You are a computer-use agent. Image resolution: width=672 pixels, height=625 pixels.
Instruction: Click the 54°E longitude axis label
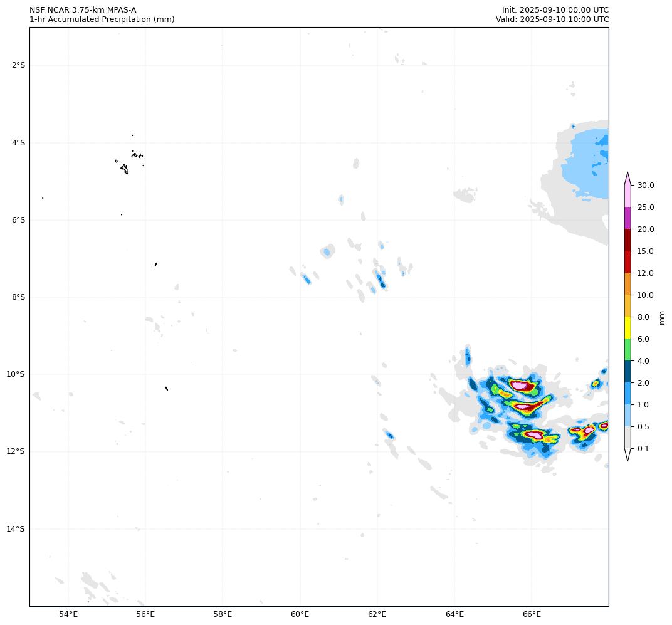pyautogui.click(x=68, y=614)
